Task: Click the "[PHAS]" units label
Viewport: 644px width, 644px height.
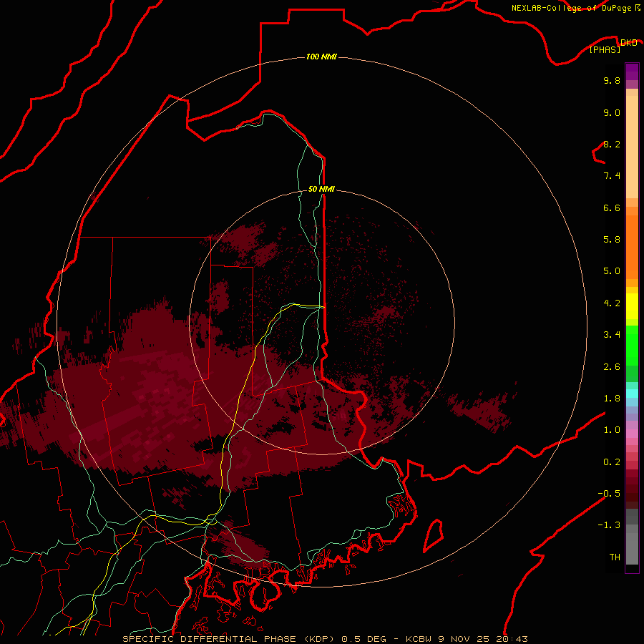Action: [605, 49]
